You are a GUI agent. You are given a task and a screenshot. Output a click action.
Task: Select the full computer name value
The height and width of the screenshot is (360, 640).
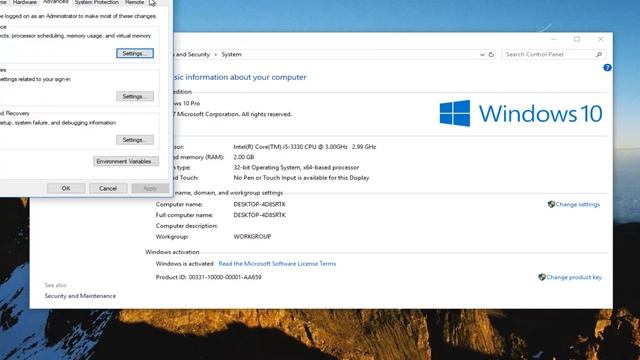click(260, 215)
